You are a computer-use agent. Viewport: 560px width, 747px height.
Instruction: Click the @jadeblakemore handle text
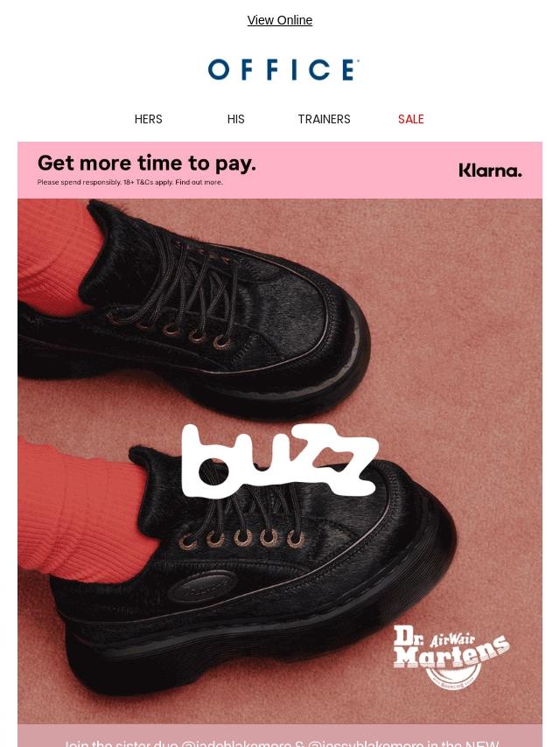point(236,743)
